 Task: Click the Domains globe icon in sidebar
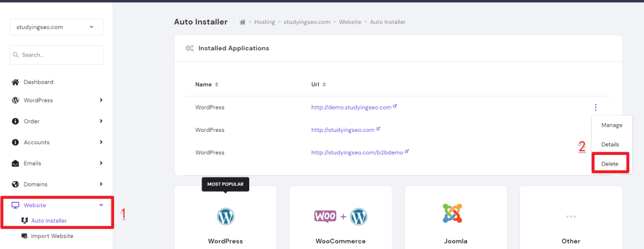15,184
